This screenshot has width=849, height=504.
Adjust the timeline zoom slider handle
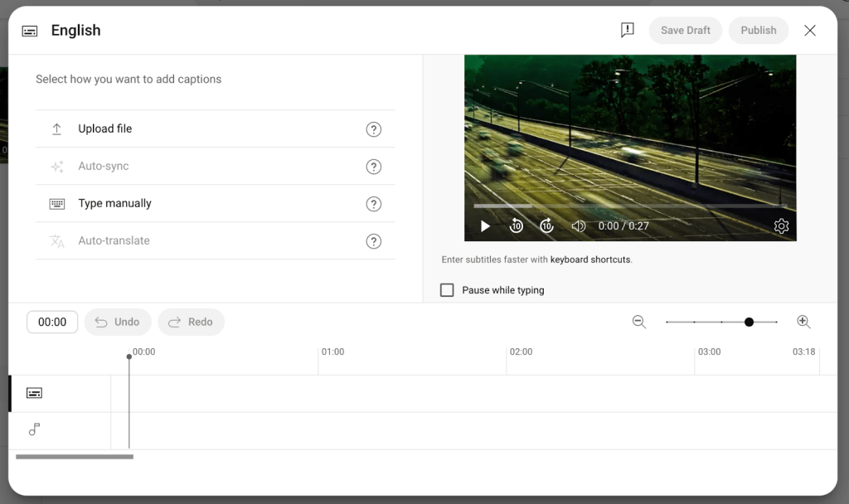pos(749,322)
